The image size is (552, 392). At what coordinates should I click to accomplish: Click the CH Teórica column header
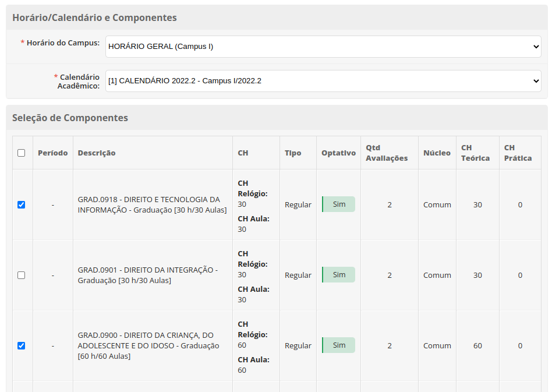click(x=475, y=153)
